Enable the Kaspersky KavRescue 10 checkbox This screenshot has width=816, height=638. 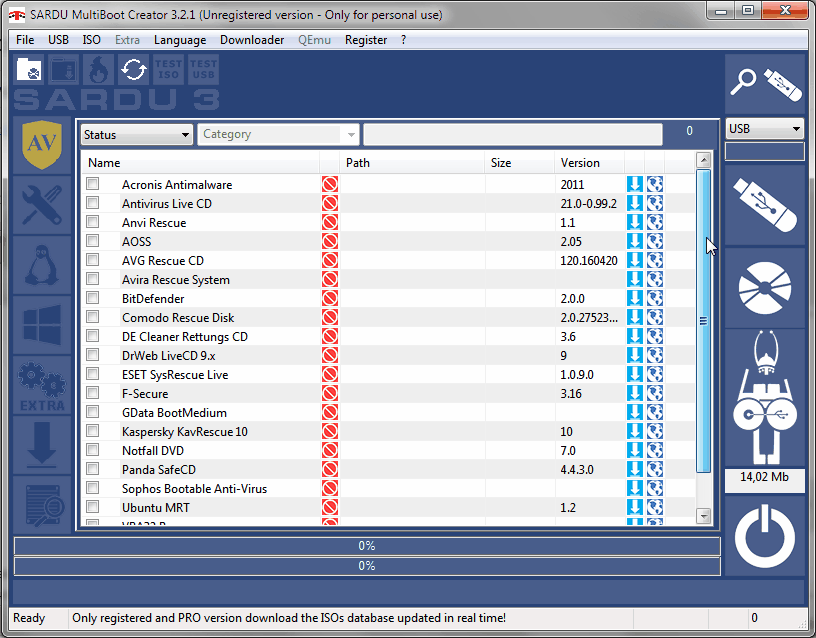click(93, 431)
